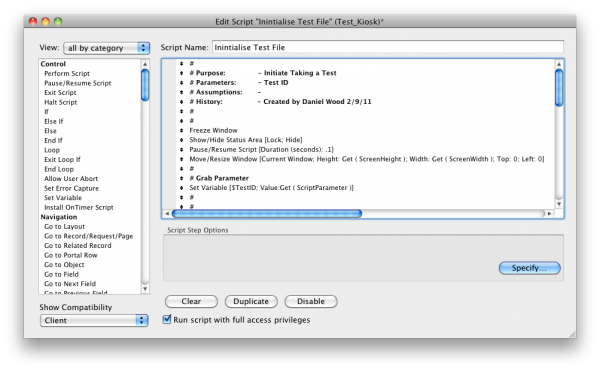Select 'Perform Script' in the step list
The height and width of the screenshot is (371, 600).
click(x=67, y=73)
